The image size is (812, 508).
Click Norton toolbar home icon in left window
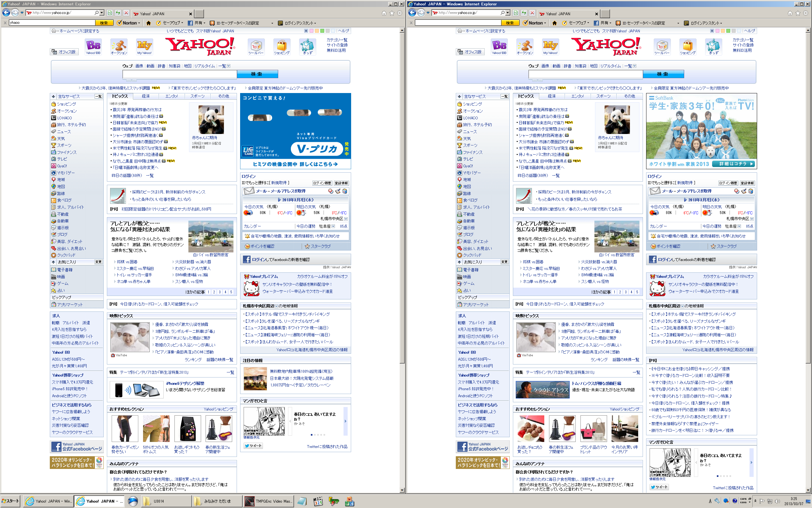tap(148, 23)
